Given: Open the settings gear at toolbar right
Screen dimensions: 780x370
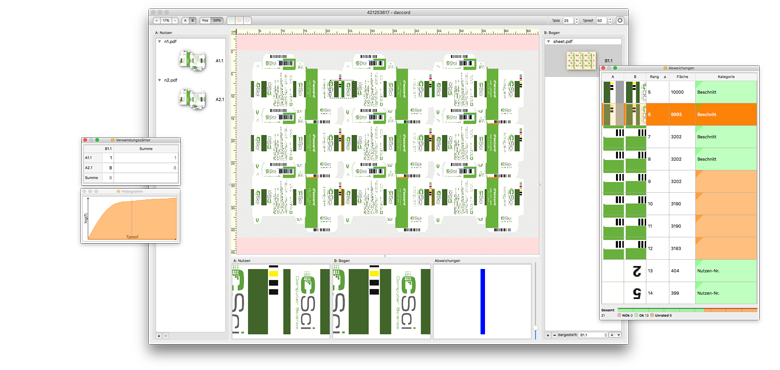Looking at the screenshot, I should (620, 20).
